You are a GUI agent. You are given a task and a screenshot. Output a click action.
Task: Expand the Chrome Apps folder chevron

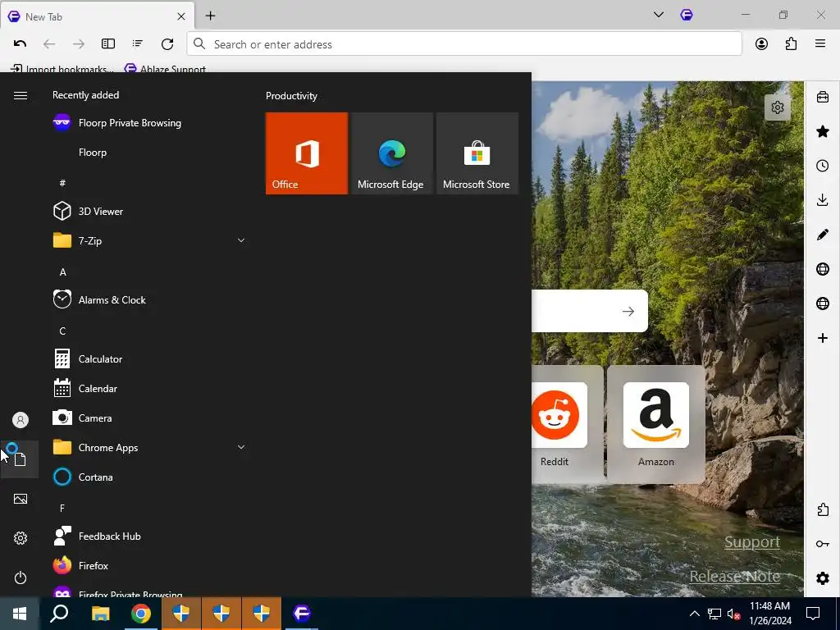pos(241,447)
